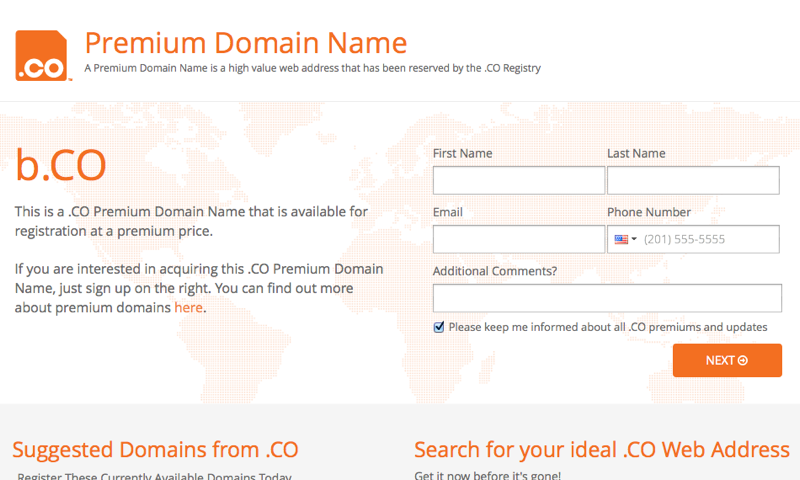Viewport: 800px width, 480px height.
Task: Click the Additional Comments text box
Action: click(x=607, y=298)
